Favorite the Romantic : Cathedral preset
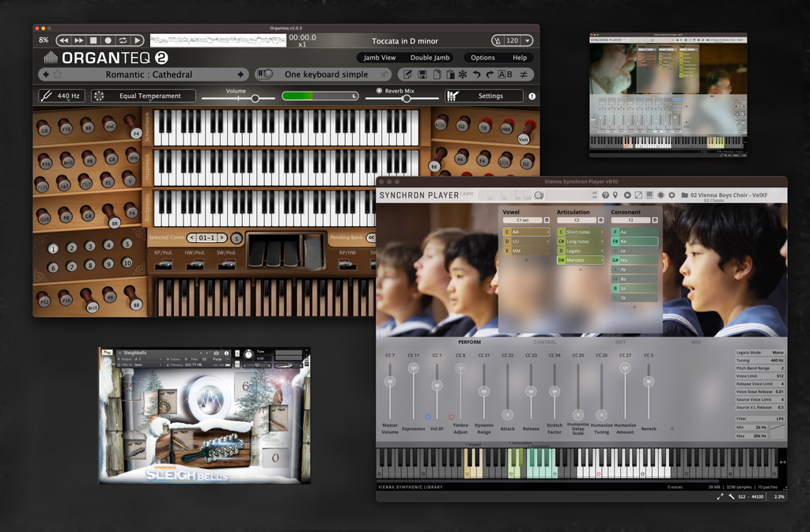 58,74
